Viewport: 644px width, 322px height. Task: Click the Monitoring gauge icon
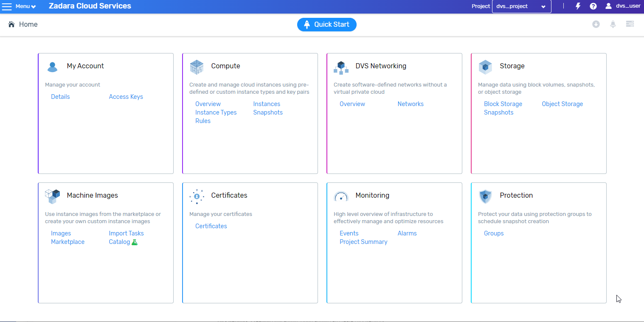tap(341, 196)
